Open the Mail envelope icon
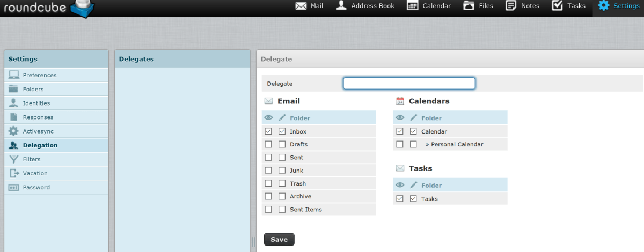 click(x=301, y=6)
